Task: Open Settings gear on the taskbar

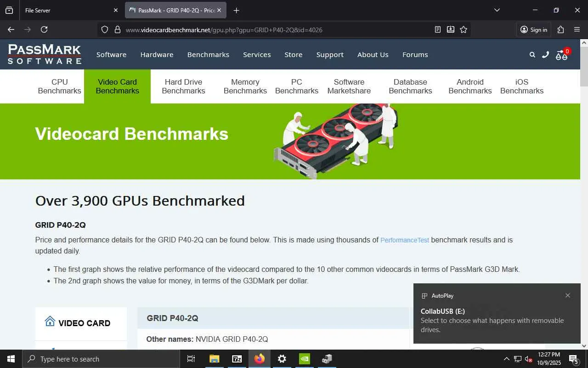Action: 282,359
